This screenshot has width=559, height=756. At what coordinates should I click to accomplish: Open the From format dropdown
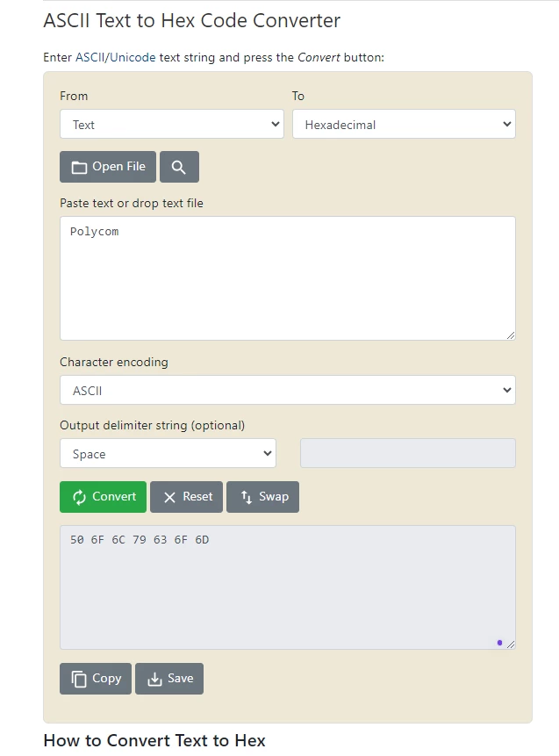click(x=172, y=124)
